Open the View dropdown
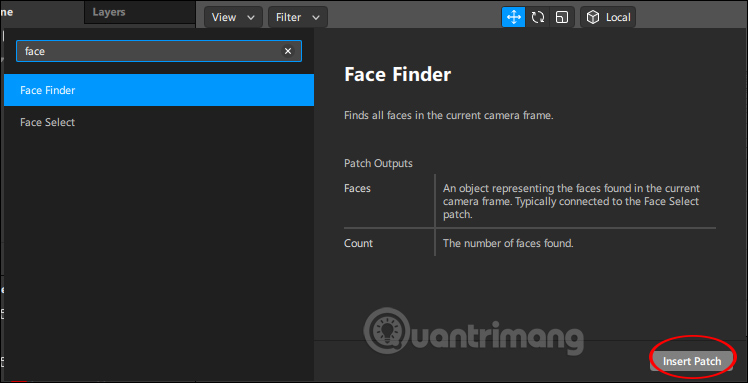Screen dimensions: 748x383 tap(233, 18)
